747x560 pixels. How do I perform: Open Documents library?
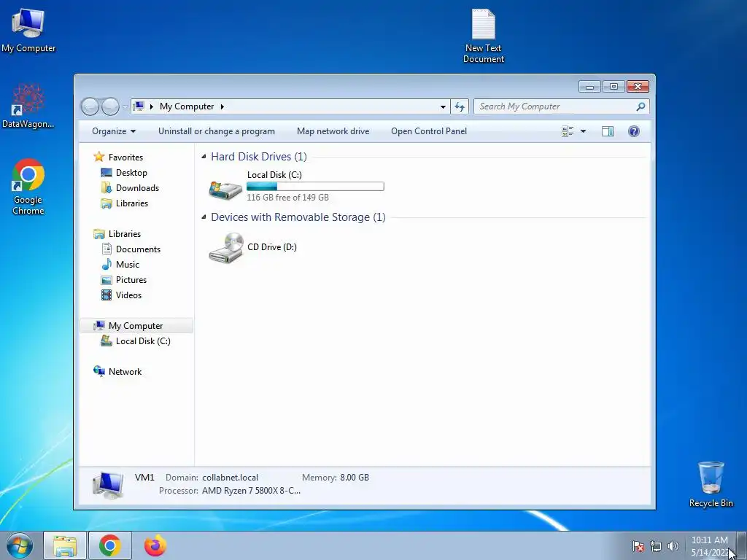click(138, 249)
